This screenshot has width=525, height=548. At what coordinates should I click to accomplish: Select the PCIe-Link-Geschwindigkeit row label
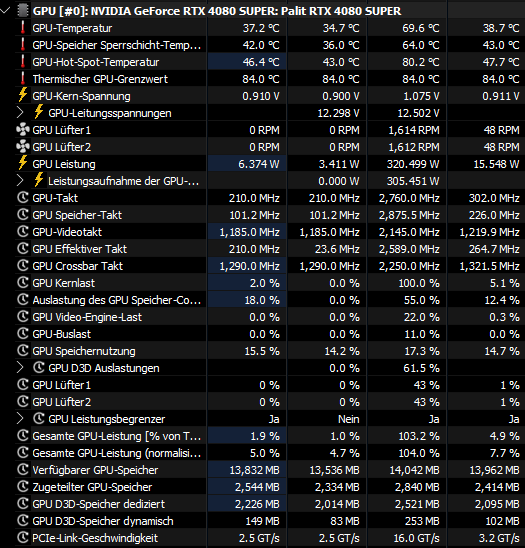(x=95, y=538)
